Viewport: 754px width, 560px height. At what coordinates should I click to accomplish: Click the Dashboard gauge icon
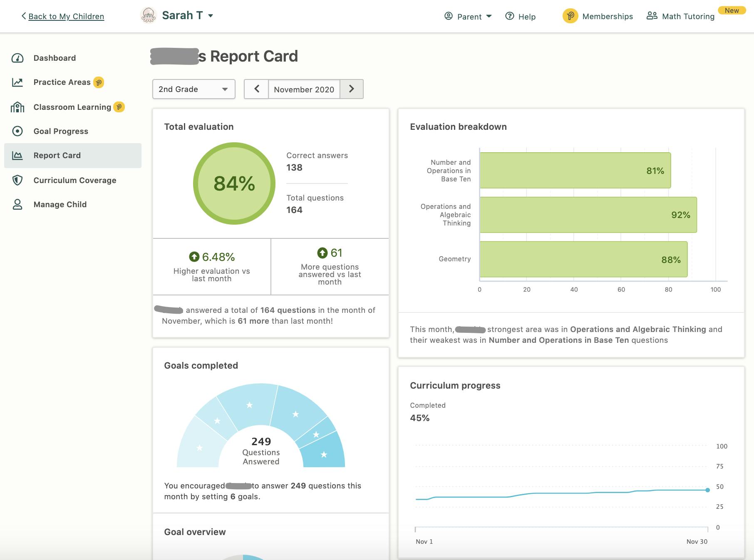click(x=17, y=58)
